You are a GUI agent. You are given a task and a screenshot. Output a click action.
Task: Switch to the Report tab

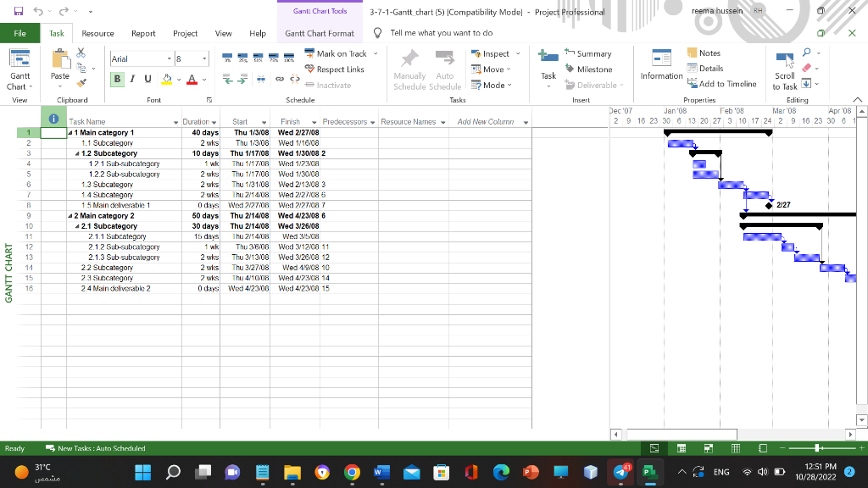point(143,33)
